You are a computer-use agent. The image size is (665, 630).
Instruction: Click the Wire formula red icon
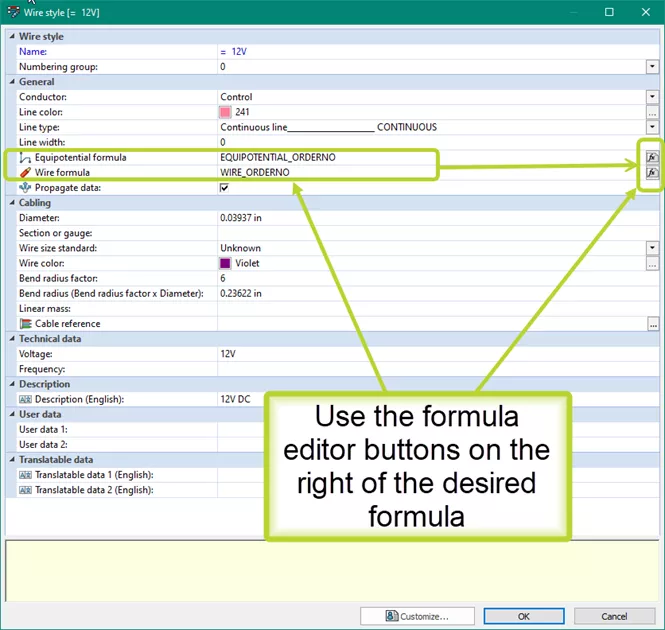click(x=25, y=173)
